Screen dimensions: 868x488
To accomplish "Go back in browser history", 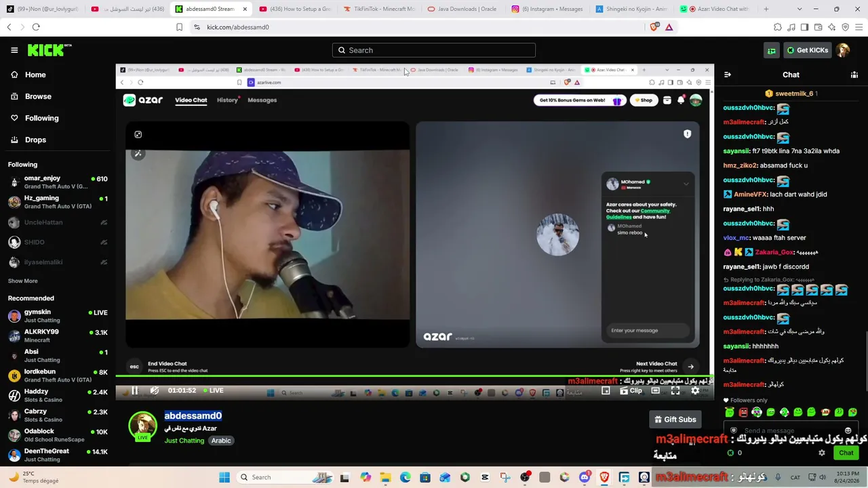I will 9,27.
